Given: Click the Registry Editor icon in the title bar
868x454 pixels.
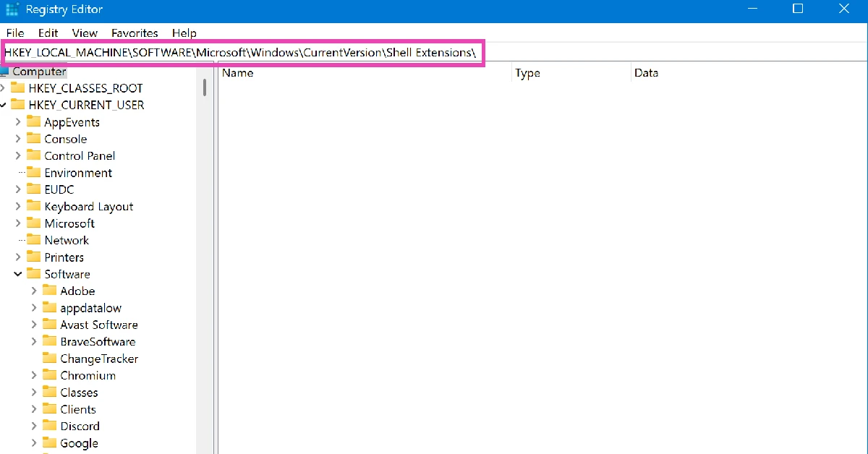Looking at the screenshot, I should [10, 9].
